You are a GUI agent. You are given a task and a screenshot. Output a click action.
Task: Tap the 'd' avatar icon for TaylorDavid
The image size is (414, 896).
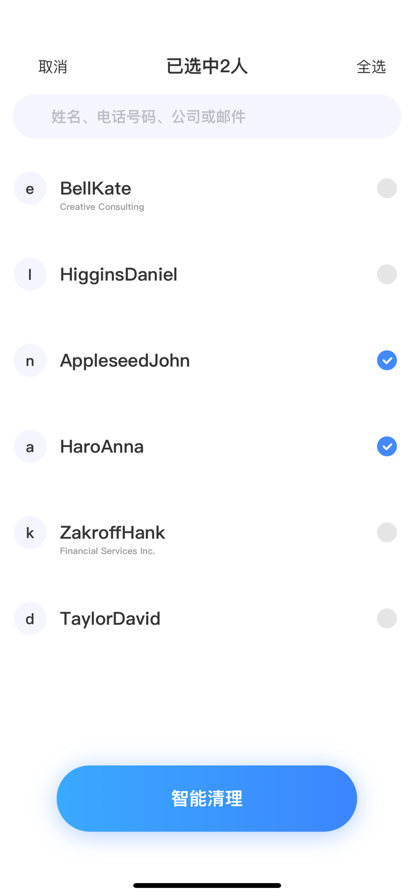[x=30, y=618]
